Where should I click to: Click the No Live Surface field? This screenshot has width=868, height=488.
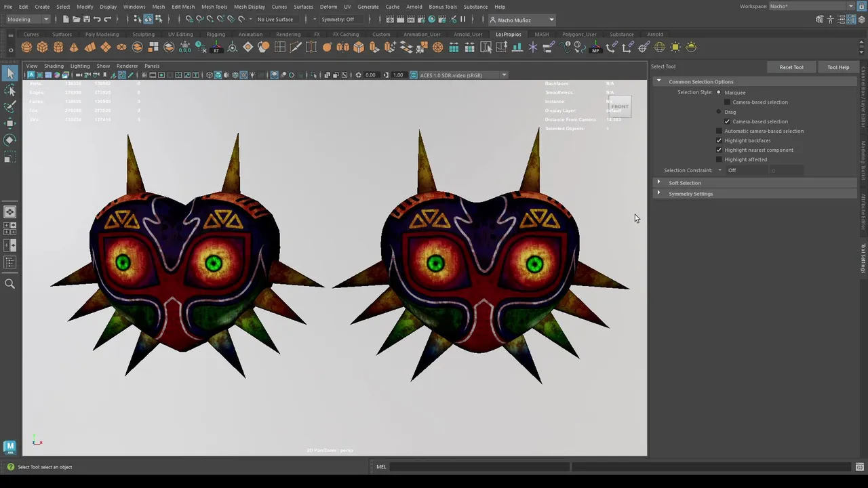click(x=275, y=19)
